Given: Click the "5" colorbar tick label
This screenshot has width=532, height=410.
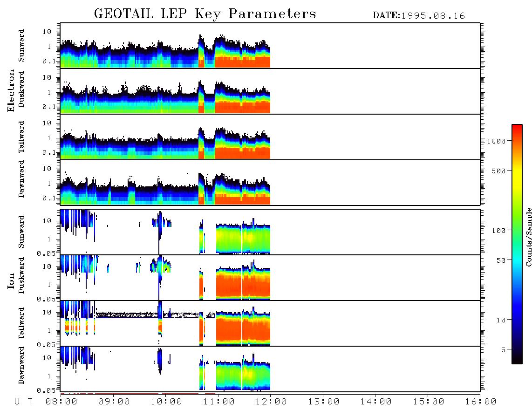Looking at the screenshot, I should point(503,350).
